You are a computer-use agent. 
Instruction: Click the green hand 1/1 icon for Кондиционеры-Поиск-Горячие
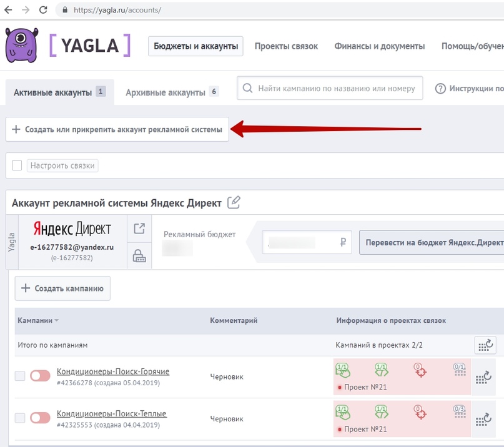[343, 370]
